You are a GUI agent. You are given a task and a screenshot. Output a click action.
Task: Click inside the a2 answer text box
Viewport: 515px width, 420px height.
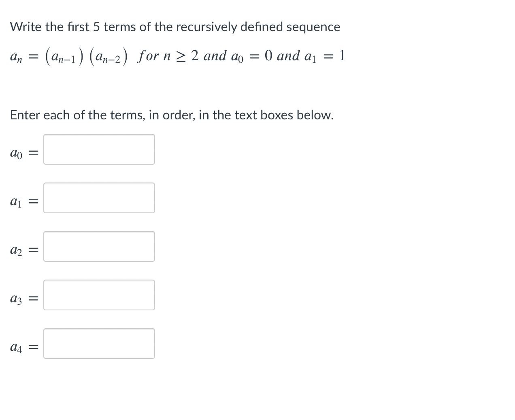(99, 246)
